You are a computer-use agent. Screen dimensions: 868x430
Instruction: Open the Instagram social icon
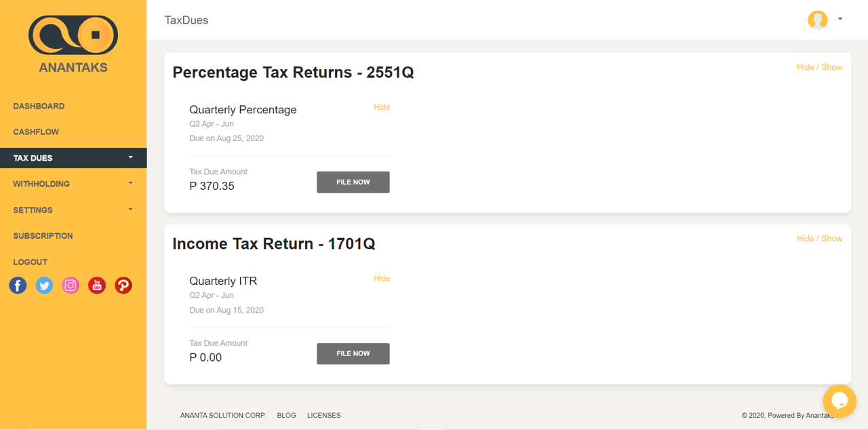click(71, 286)
